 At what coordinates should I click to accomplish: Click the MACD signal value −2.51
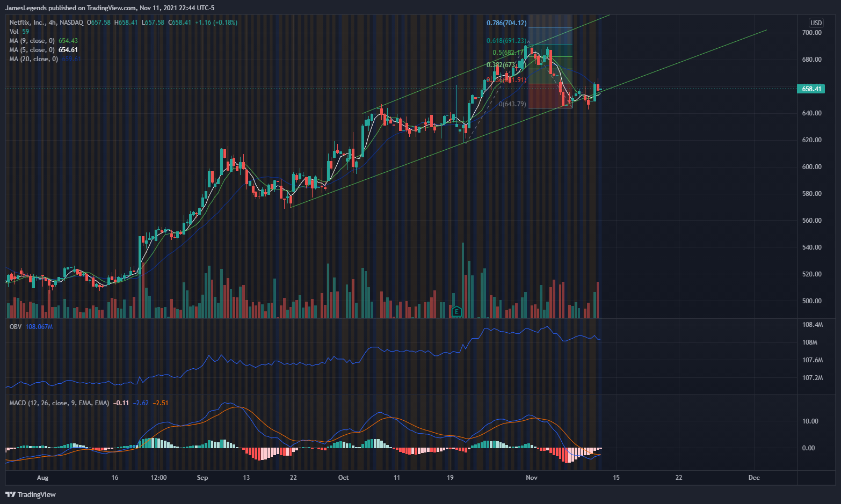[161, 403]
